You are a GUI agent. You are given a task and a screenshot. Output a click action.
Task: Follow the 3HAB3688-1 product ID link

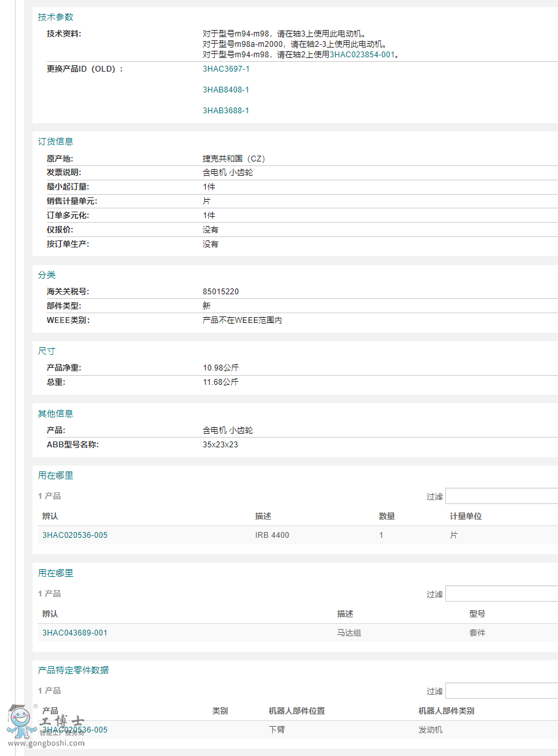[x=225, y=111]
